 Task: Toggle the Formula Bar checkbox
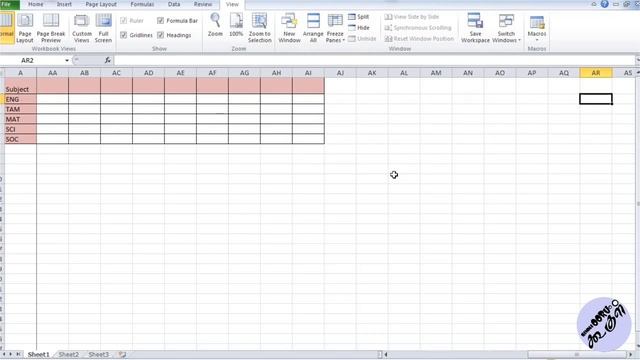160,20
